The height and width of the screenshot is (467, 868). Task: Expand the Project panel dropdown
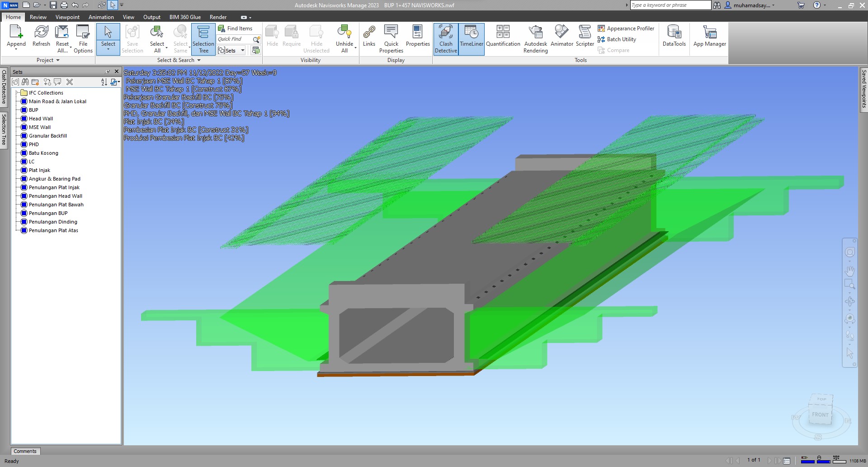pos(48,60)
